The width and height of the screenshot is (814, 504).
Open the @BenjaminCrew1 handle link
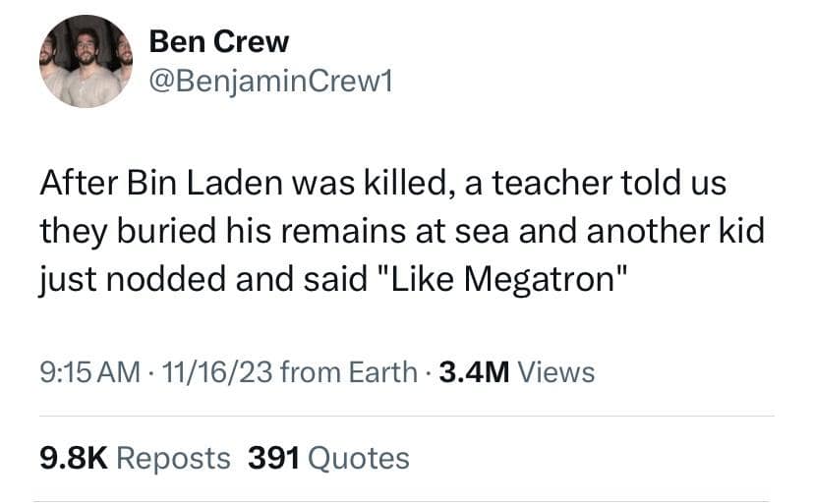(269, 83)
